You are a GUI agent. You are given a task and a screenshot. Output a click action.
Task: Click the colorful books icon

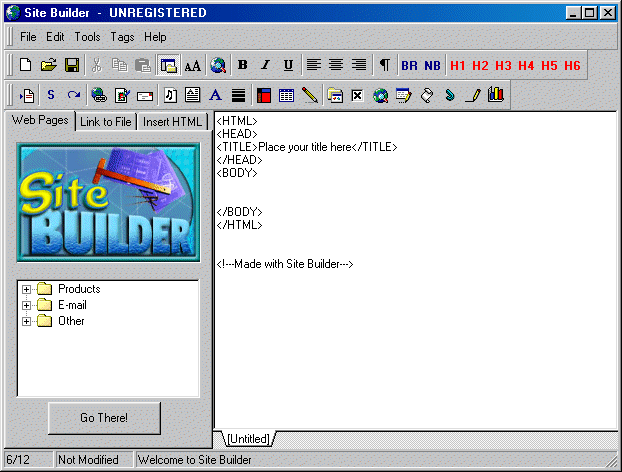pyautogui.click(x=496, y=96)
